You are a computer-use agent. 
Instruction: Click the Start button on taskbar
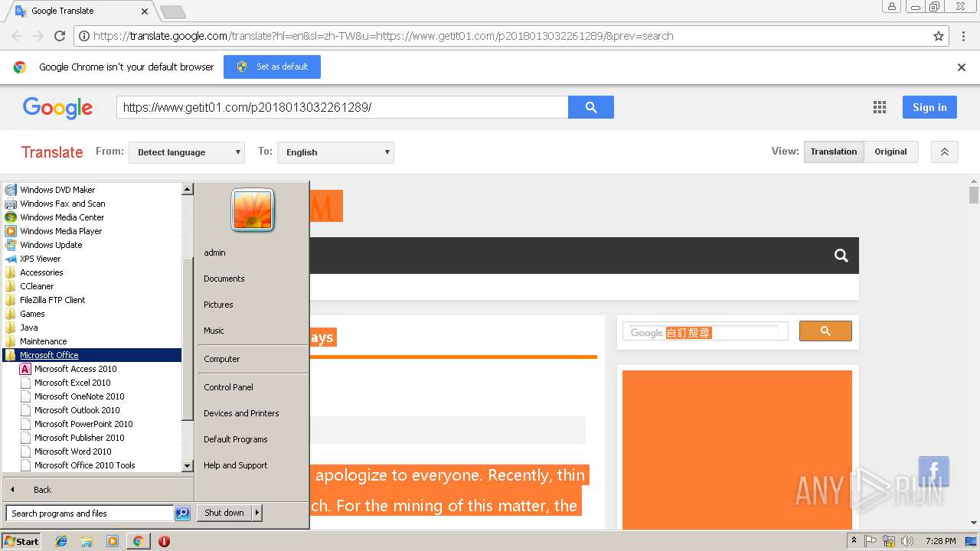[21, 541]
